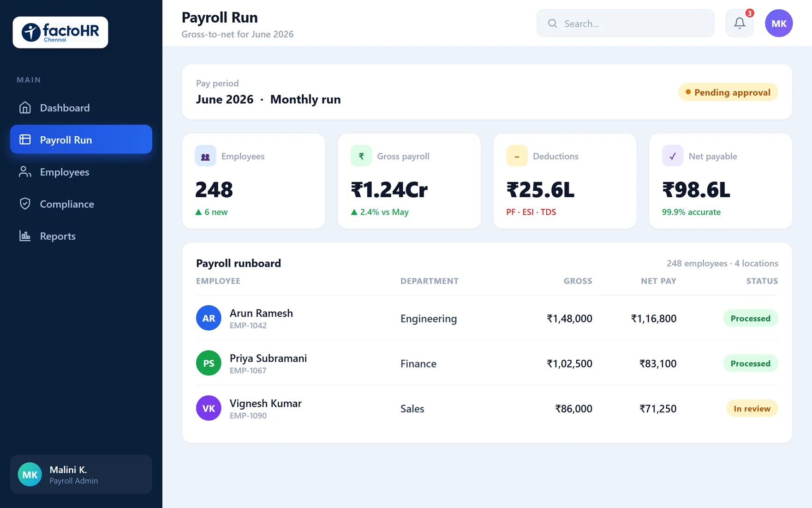Click net pay ₹83,100
The height and width of the screenshot is (508, 812).
(658, 364)
